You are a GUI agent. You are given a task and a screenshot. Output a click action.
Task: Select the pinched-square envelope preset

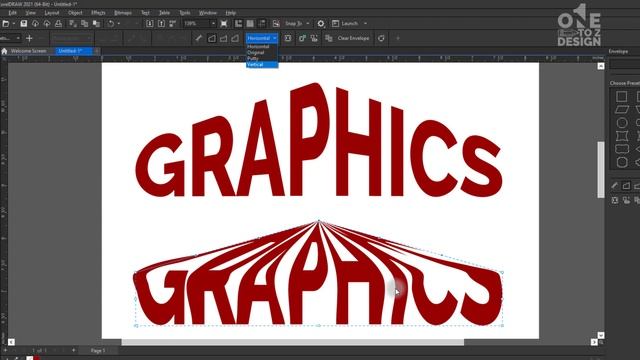622,136
